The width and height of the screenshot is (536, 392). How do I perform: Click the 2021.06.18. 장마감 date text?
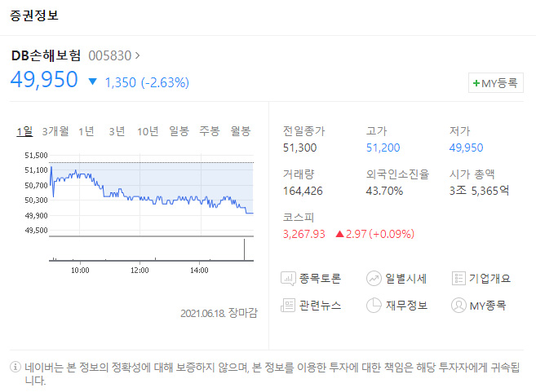pyautogui.click(x=219, y=313)
